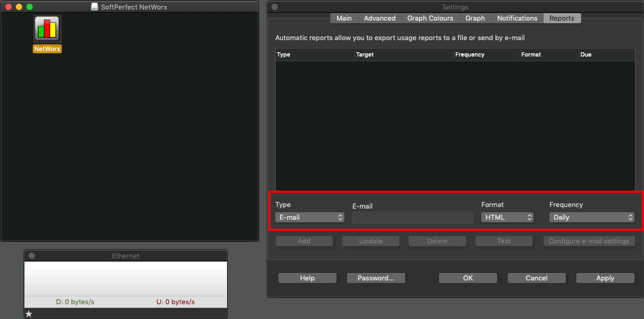Click the Due column header

(x=607, y=54)
